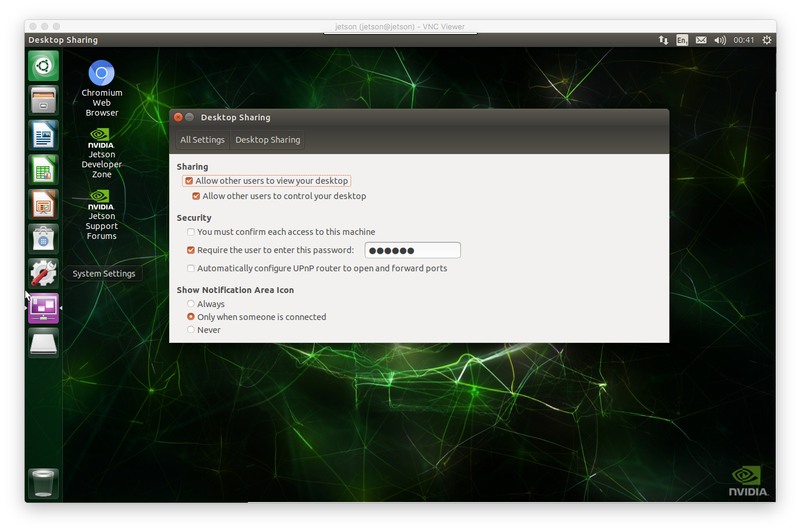Launch LibreOffice Impress from the launcher

tap(43, 204)
